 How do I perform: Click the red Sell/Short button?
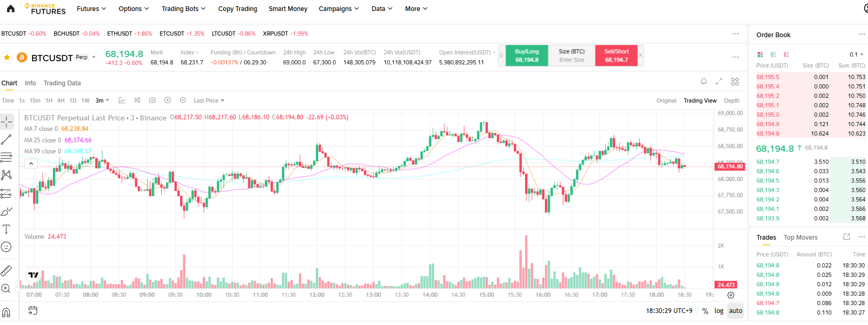click(616, 55)
